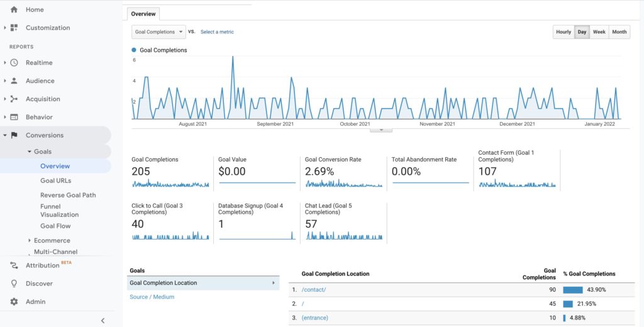Click the Realtime clock icon
644x327 pixels.
pyautogui.click(x=14, y=62)
